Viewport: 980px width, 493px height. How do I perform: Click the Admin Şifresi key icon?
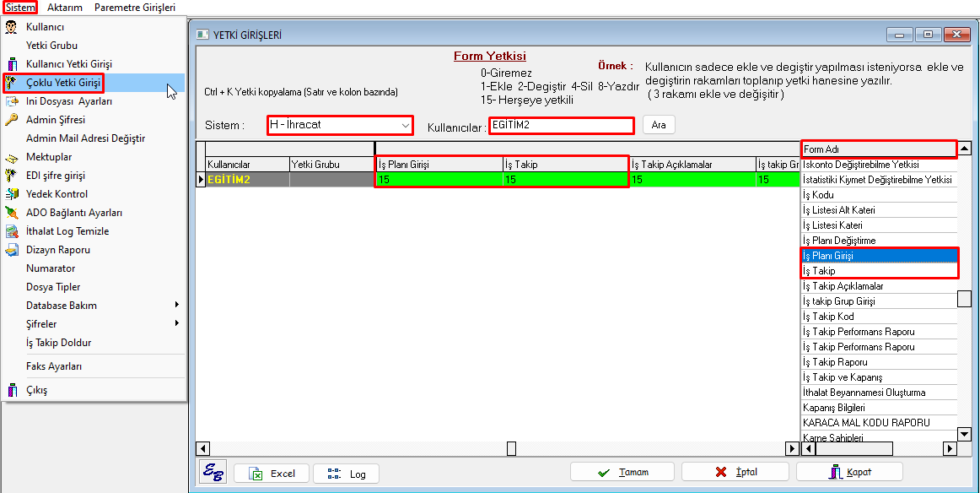(12, 120)
